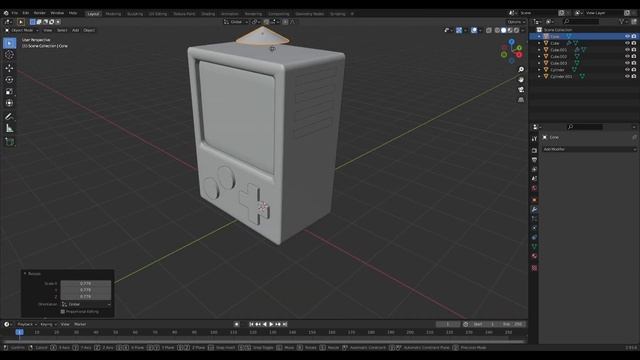
Task: Click the viewport pan hand icon
Action: point(521,80)
